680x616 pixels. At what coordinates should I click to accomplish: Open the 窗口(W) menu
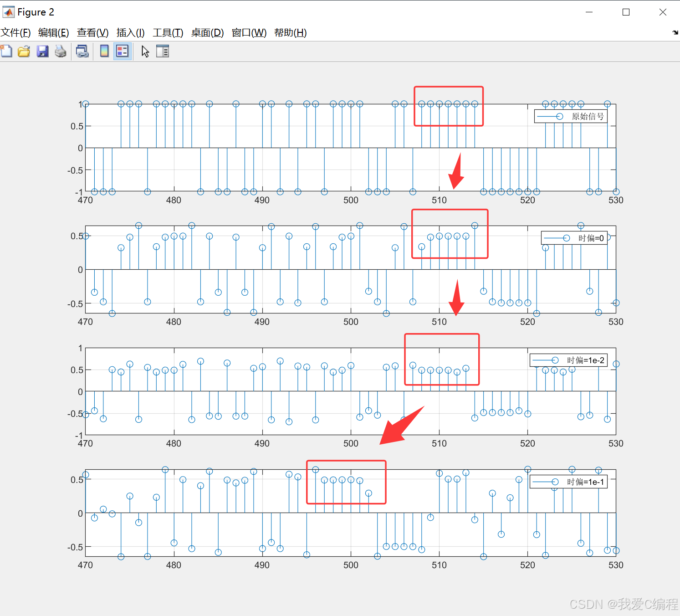pos(249,33)
